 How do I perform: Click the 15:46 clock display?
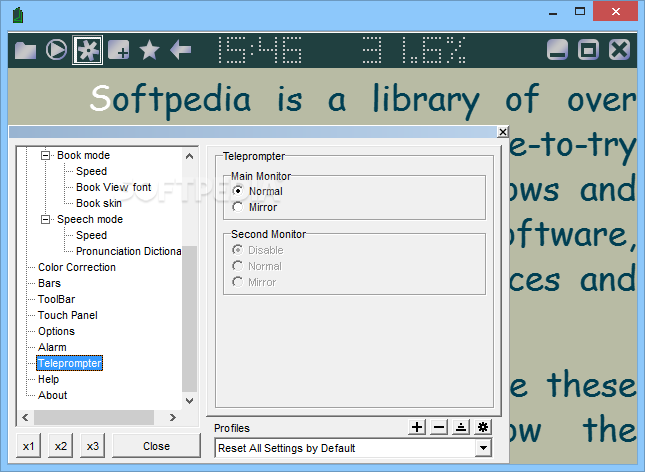260,50
